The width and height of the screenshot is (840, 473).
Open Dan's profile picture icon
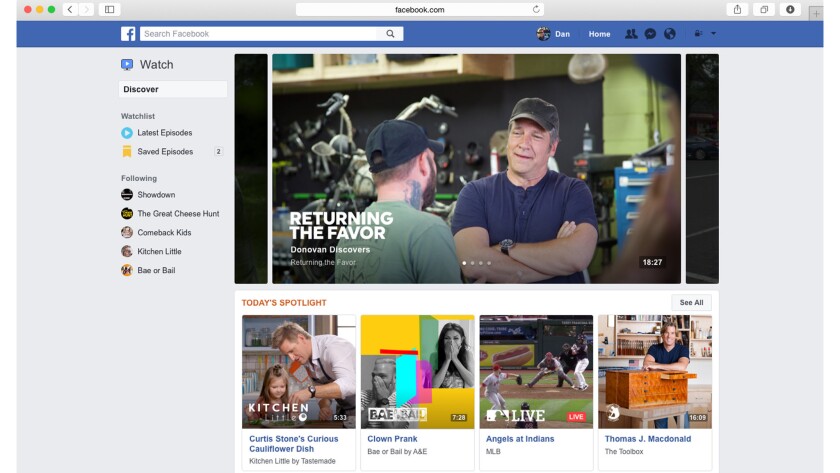click(543, 34)
